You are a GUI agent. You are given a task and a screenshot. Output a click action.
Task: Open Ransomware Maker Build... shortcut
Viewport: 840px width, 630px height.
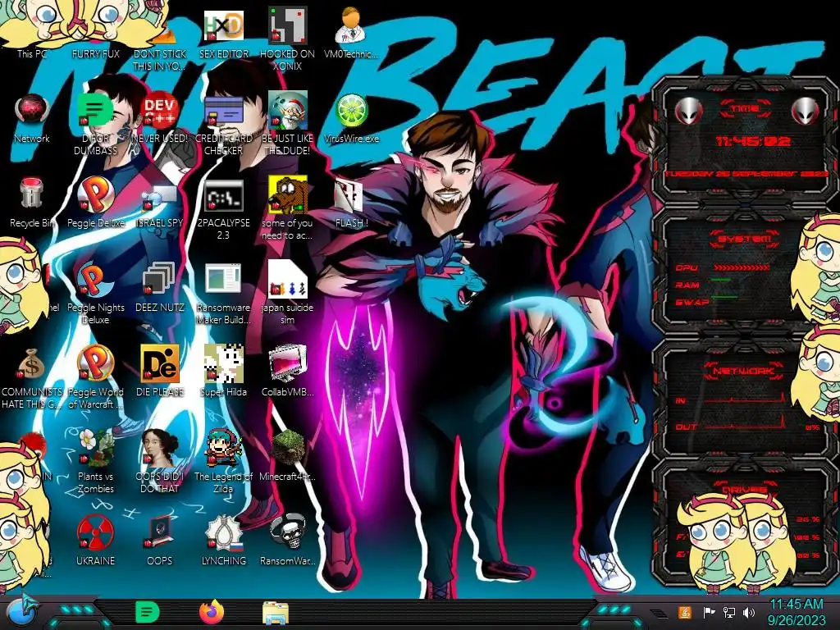point(224,294)
